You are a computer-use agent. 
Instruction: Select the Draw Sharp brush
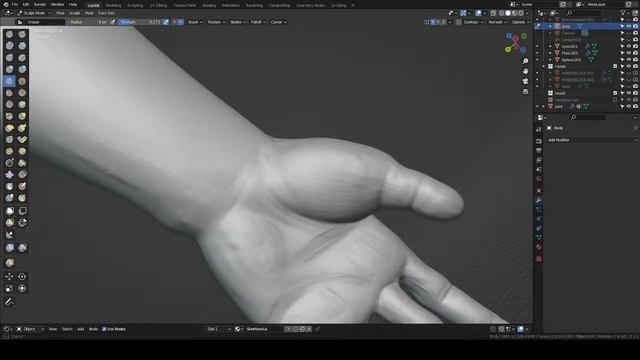[x=22, y=34]
